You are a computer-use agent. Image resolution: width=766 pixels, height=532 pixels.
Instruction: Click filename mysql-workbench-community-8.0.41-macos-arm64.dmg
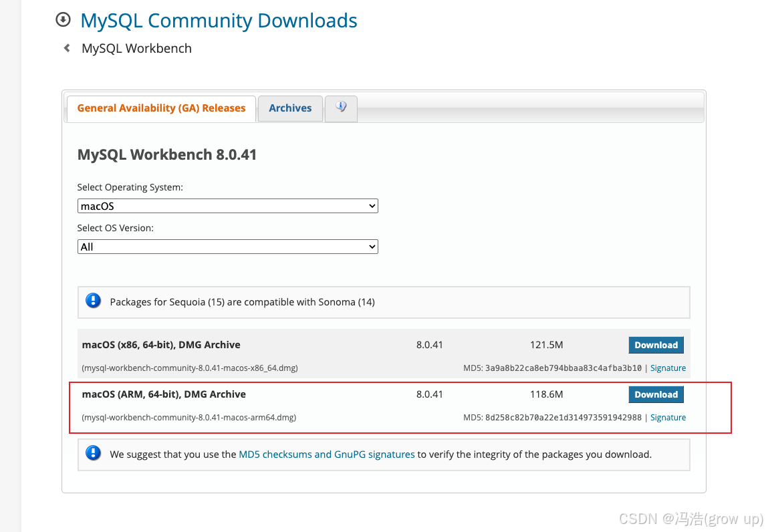pyautogui.click(x=189, y=417)
